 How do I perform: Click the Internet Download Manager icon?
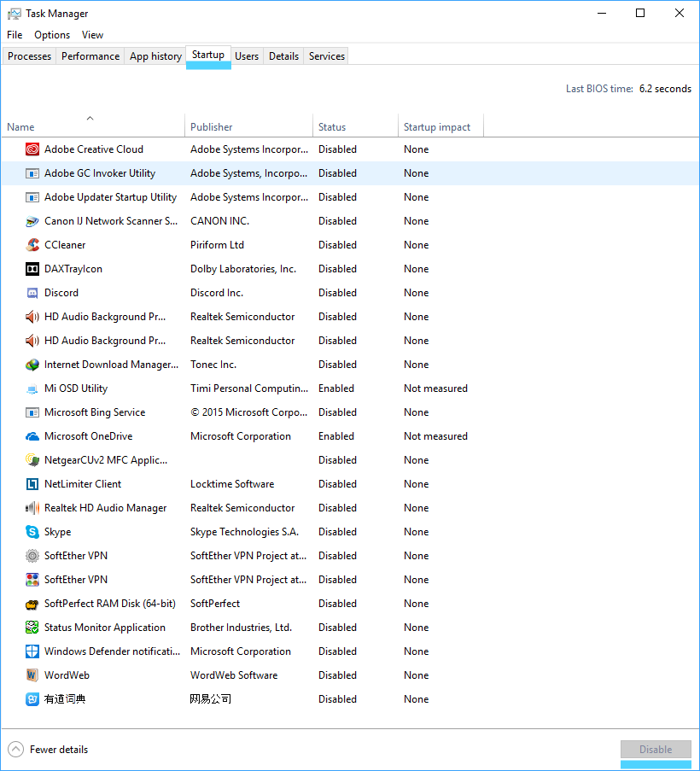pyautogui.click(x=32, y=365)
